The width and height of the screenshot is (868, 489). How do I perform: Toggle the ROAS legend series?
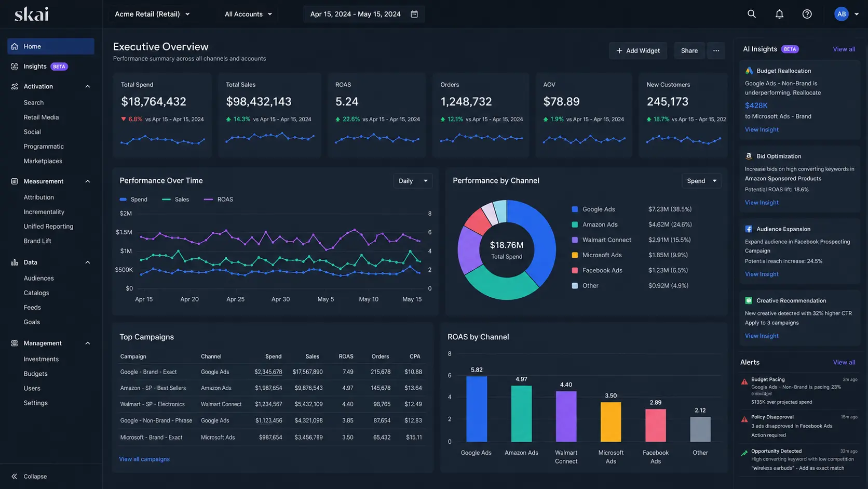point(219,200)
